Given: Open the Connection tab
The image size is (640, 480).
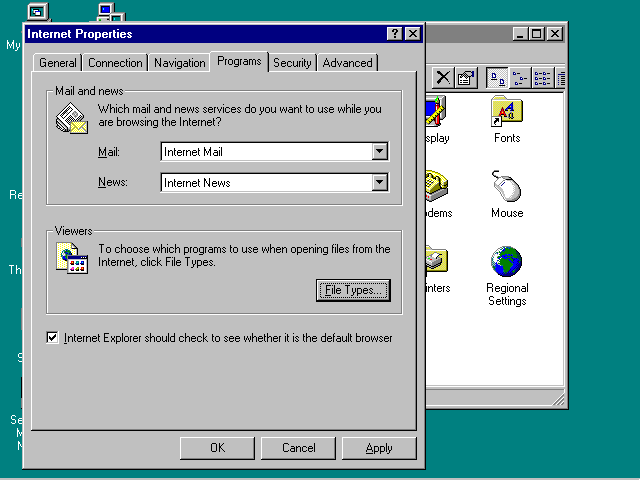Looking at the screenshot, I should pos(115,63).
